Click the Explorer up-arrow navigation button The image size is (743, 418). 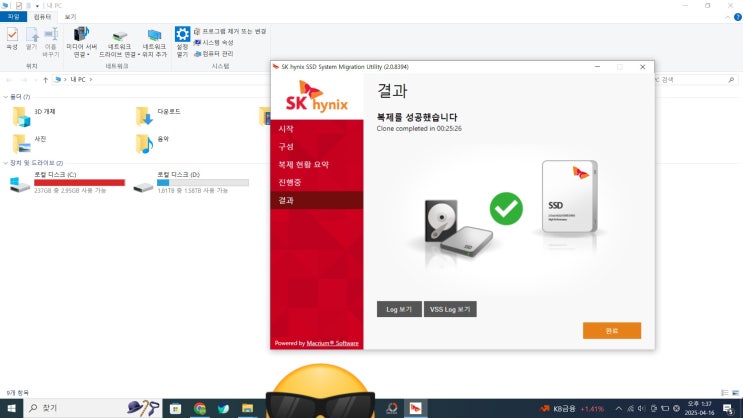pyautogui.click(x=45, y=80)
